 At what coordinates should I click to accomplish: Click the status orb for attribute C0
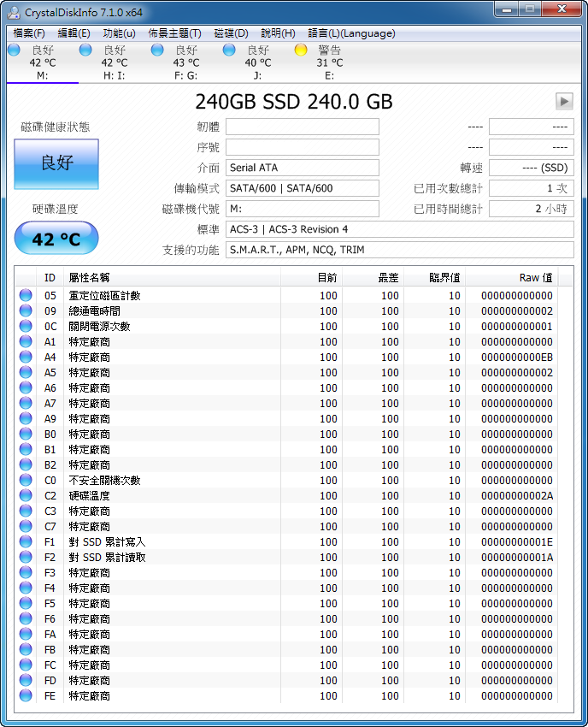click(26, 480)
